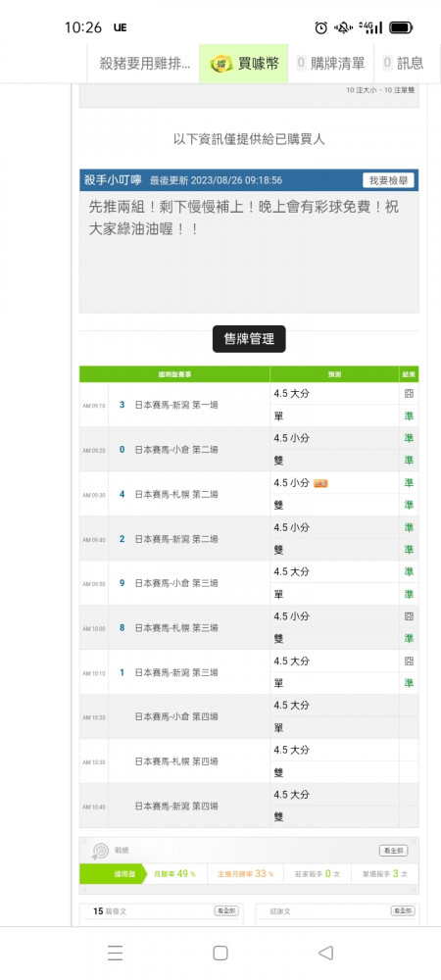Tap the Android home square icon

pos(220,953)
